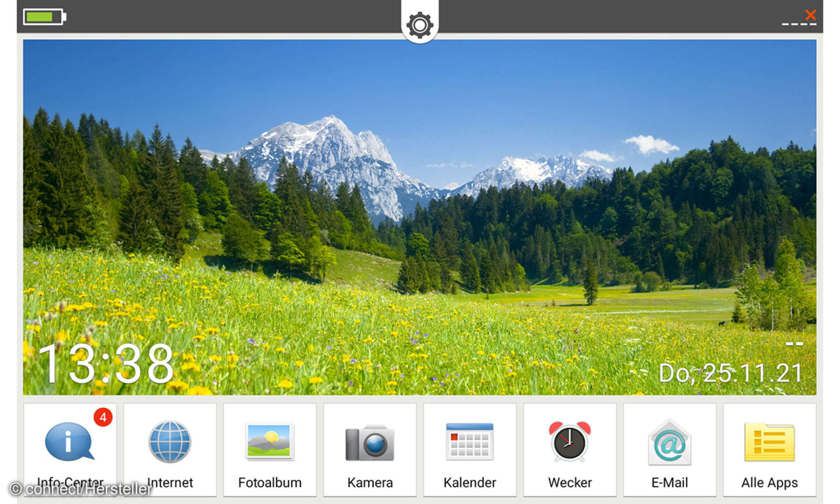Screen dimensions: 840x504
Task: Click the Kalender text label
Action: pos(469,482)
